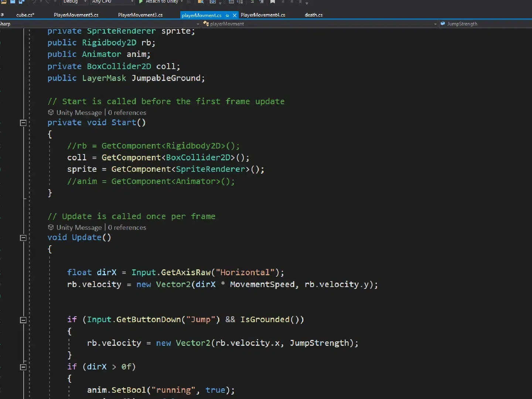Screen dimensions: 532x399
Task: Click the bookmark icon in toolbar
Action: [x=273, y=2]
